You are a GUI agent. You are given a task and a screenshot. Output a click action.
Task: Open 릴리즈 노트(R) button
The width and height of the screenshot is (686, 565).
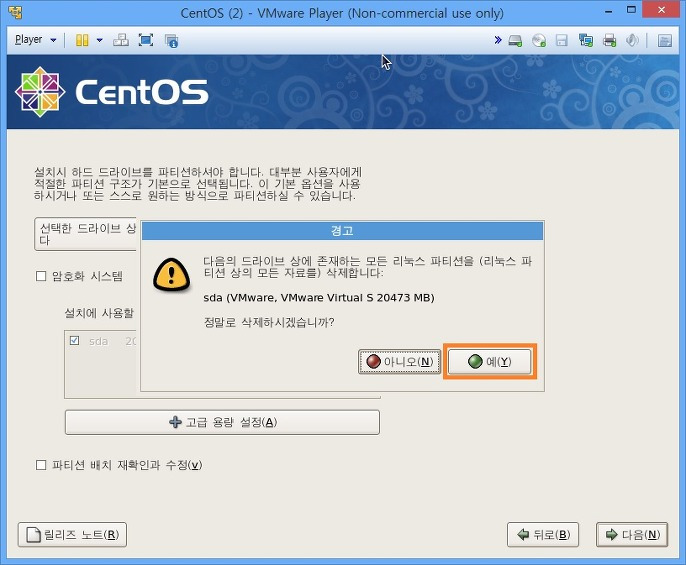click(x=72, y=534)
